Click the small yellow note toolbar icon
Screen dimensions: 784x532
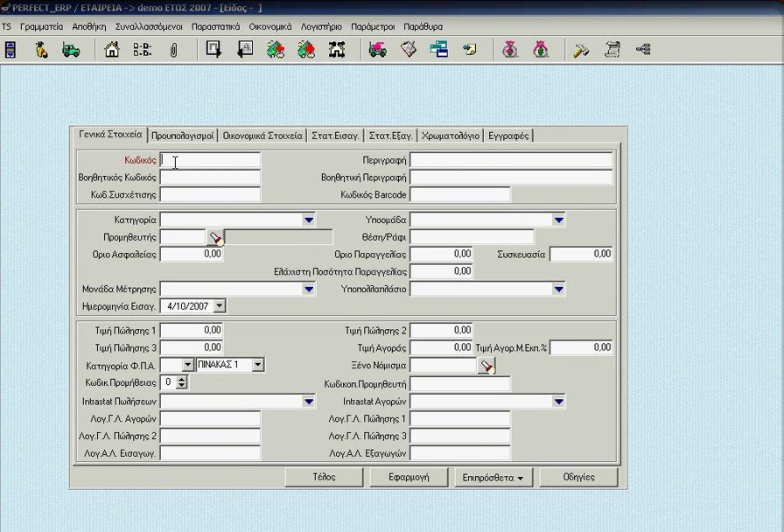(470, 50)
